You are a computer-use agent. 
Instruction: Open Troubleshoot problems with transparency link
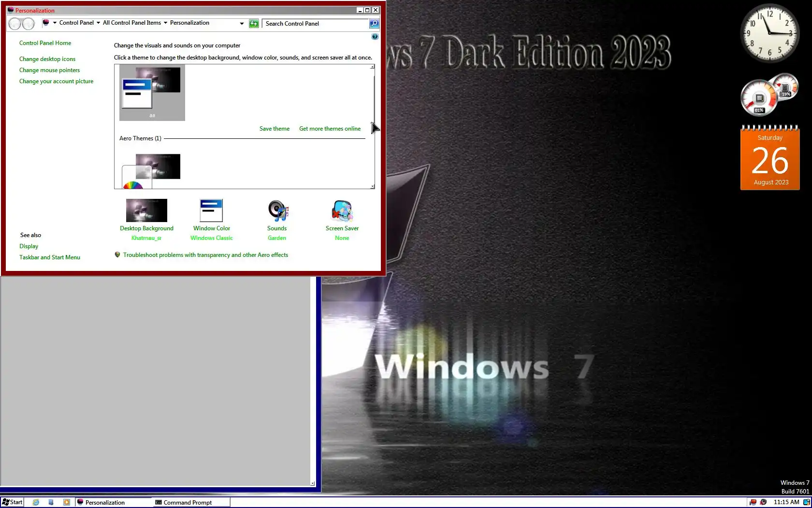[205, 255]
